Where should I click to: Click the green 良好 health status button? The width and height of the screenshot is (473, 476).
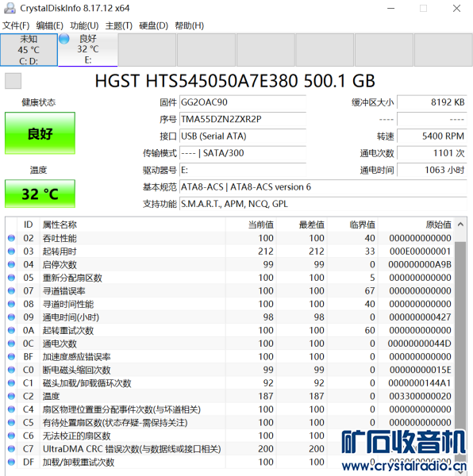[x=40, y=133]
